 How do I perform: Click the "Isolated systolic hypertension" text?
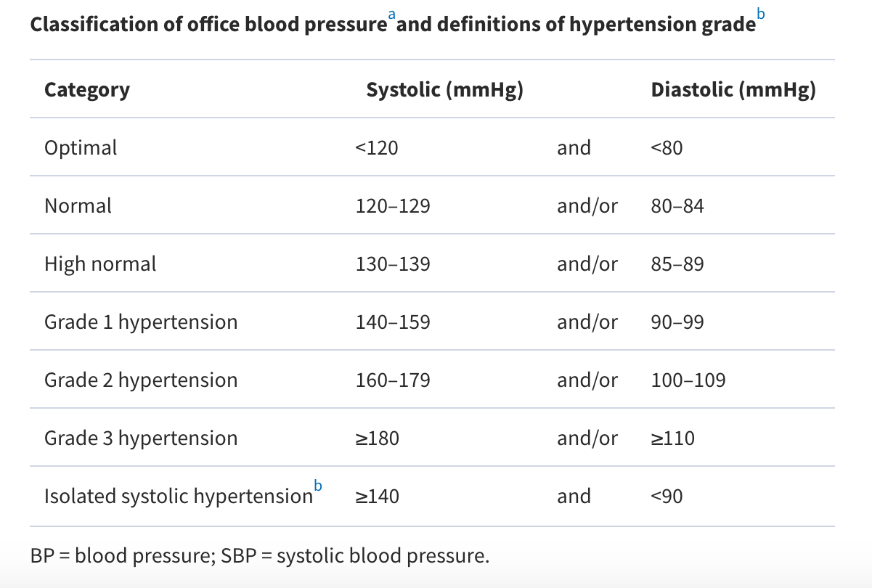[x=178, y=497]
